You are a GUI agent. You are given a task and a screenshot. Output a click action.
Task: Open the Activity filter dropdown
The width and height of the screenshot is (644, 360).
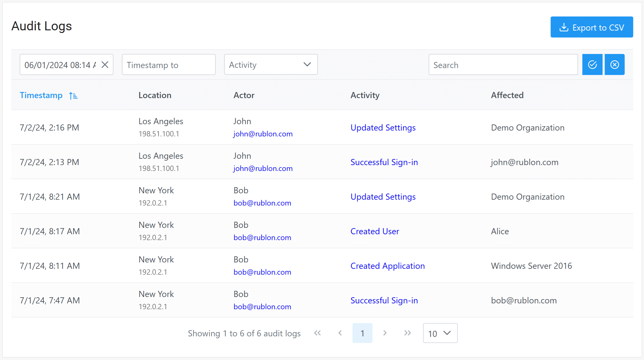tap(271, 65)
